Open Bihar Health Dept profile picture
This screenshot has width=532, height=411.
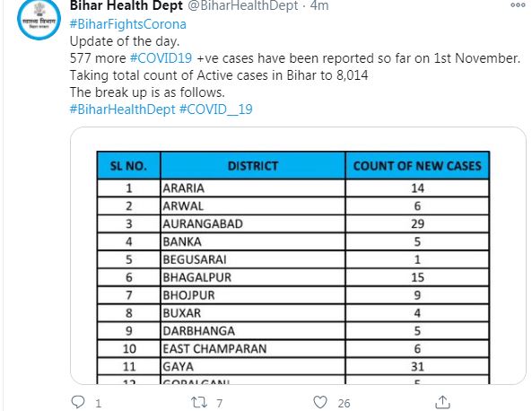pyautogui.click(x=39, y=20)
